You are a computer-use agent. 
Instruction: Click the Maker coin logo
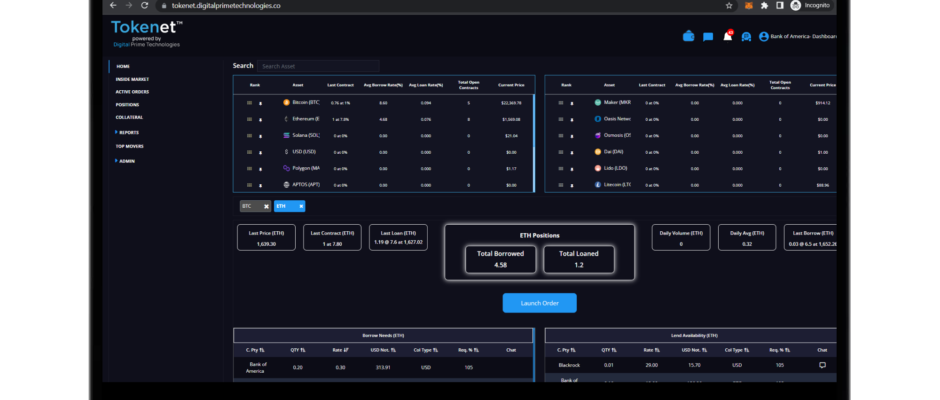click(x=598, y=103)
